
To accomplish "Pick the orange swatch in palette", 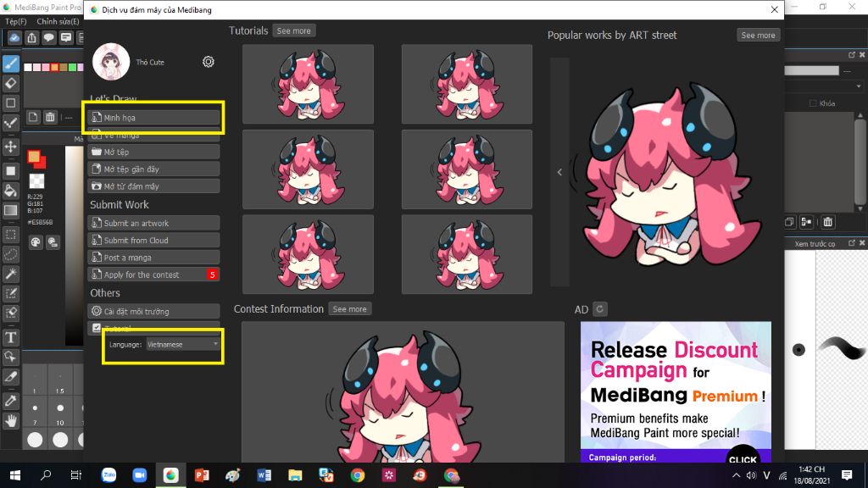I will point(54,68).
